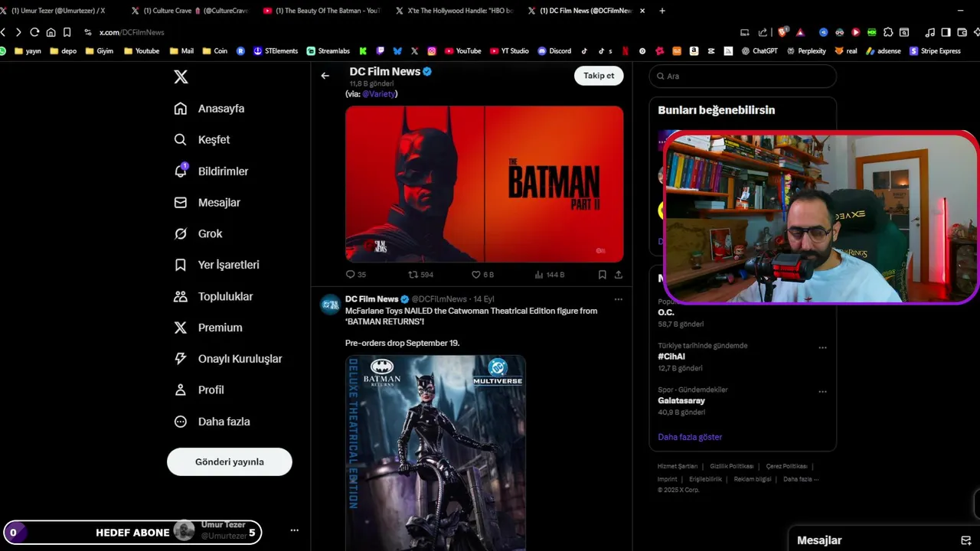The image size is (980, 551).
Task: Open Brave Shields lion icon
Action: pos(782,32)
